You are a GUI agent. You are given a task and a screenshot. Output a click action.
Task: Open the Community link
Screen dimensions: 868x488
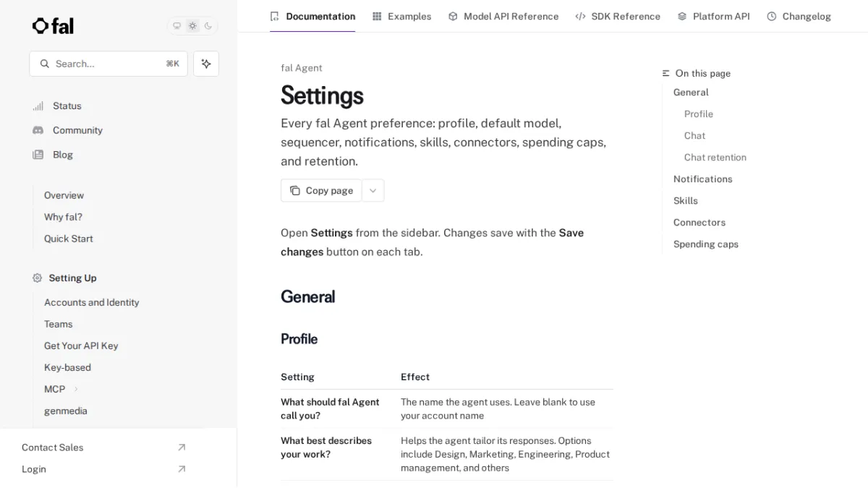click(x=77, y=130)
